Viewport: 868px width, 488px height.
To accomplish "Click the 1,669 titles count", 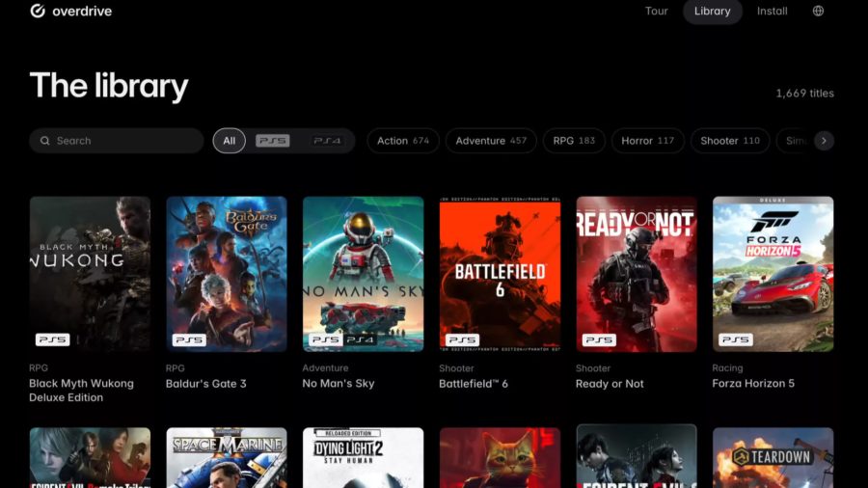I will pyautogui.click(x=805, y=93).
